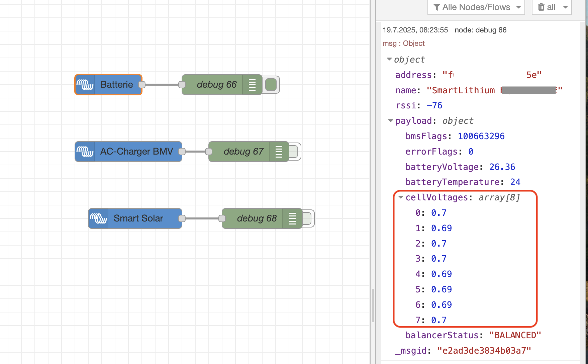Image resolution: width=588 pixels, height=364 pixels.
Task: Click the sidebar separator handle
Action: click(373, 305)
